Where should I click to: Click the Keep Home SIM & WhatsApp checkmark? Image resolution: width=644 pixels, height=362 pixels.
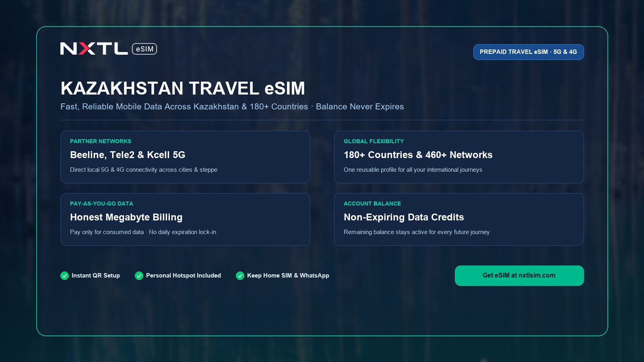tap(240, 276)
